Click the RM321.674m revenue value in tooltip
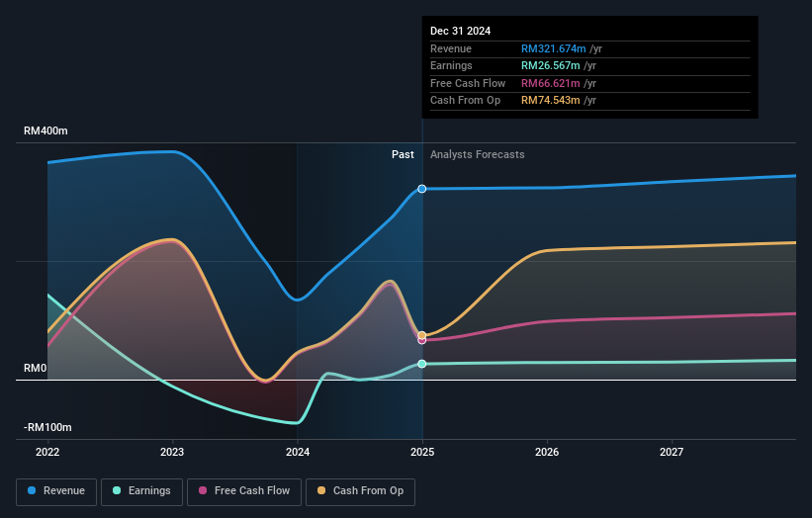Screen dimensions: 812x518 pyautogui.click(x=553, y=49)
